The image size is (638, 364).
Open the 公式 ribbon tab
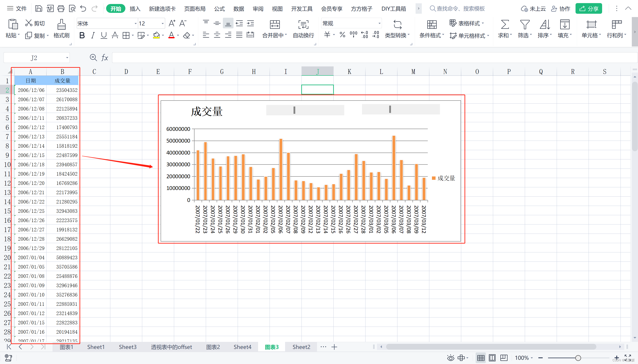(x=220, y=9)
